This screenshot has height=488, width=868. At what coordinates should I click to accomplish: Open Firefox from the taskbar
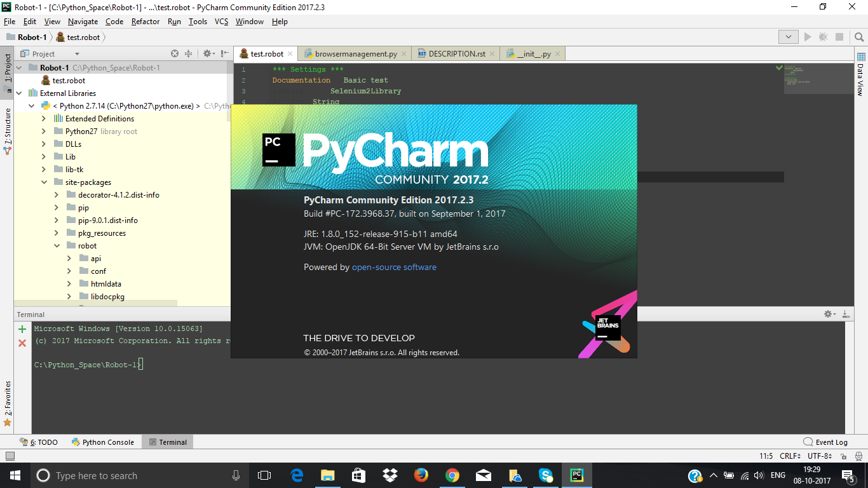click(421, 475)
